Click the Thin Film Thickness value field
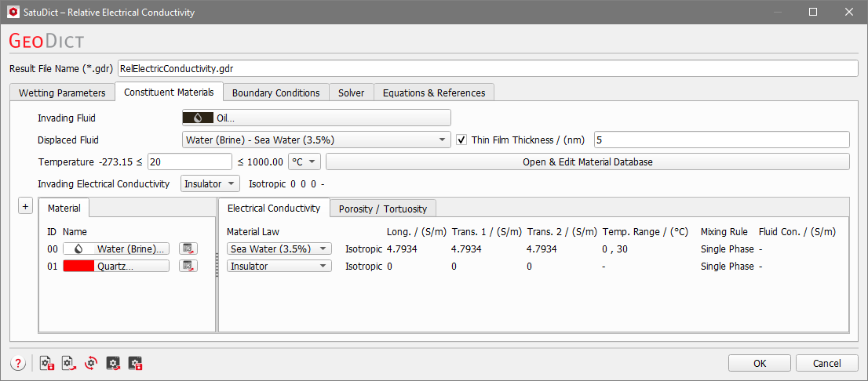 point(721,140)
